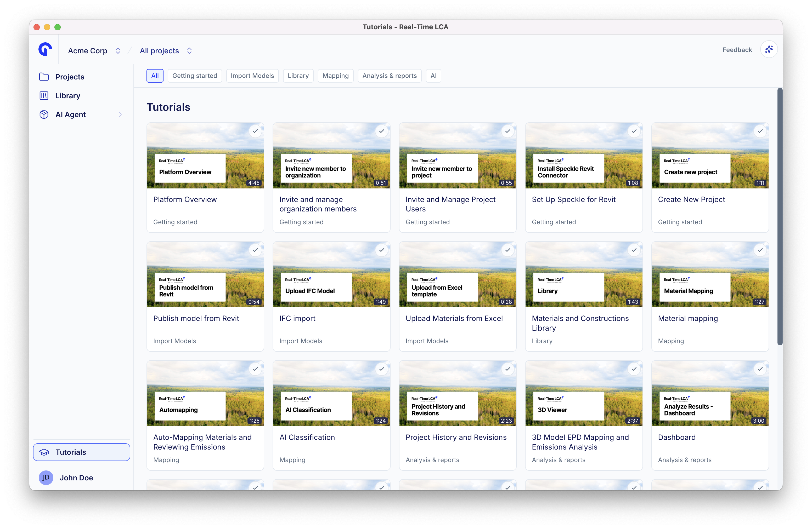Open the Material Mapping video thumbnail
This screenshot has width=812, height=529.
click(x=710, y=274)
